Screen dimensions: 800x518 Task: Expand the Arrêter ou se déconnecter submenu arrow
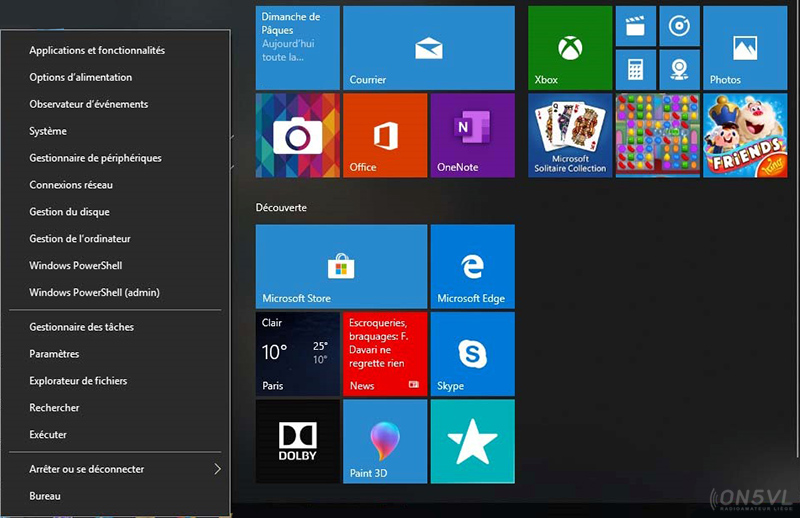[217, 468]
